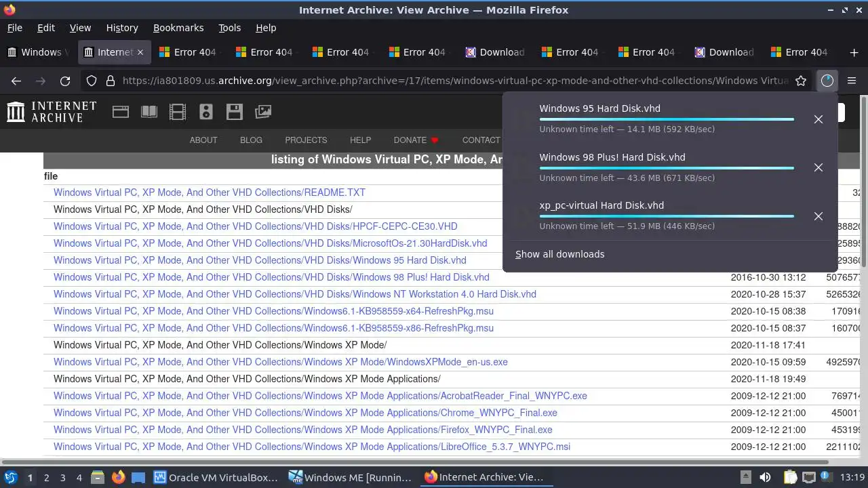Screen dimensions: 868x488
Task: Open the BLOG link
Action: tap(251, 140)
